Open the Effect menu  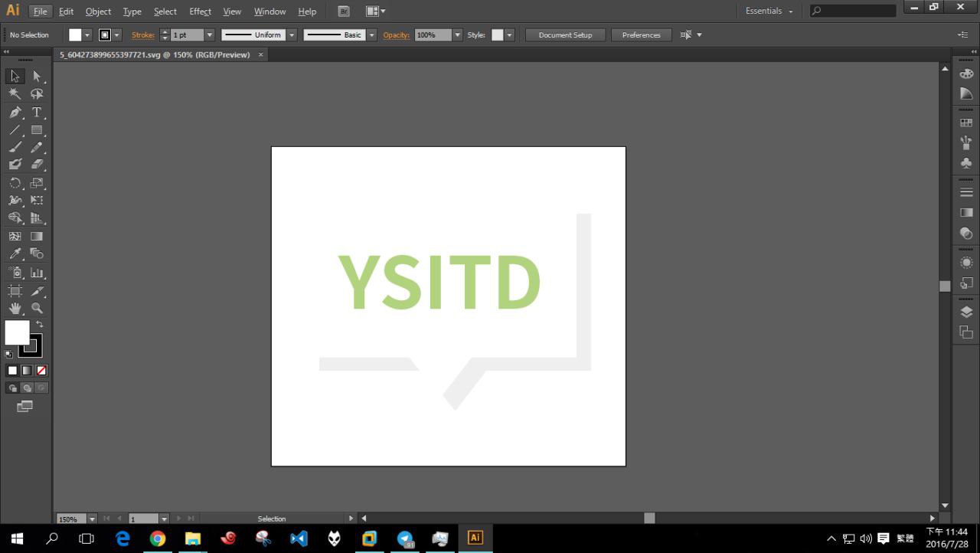pos(200,11)
